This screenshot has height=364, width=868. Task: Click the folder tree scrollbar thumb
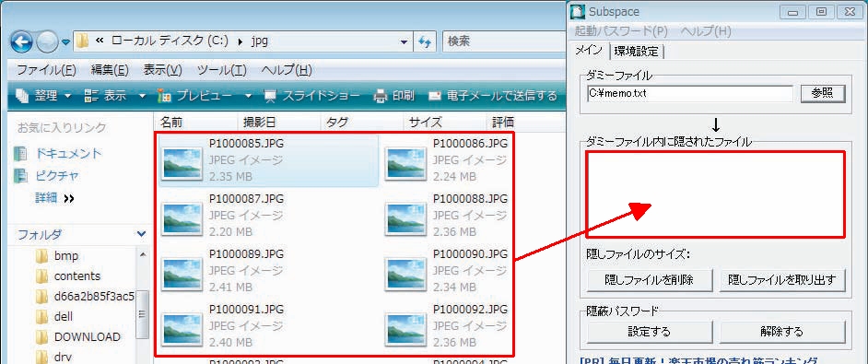[x=142, y=314]
